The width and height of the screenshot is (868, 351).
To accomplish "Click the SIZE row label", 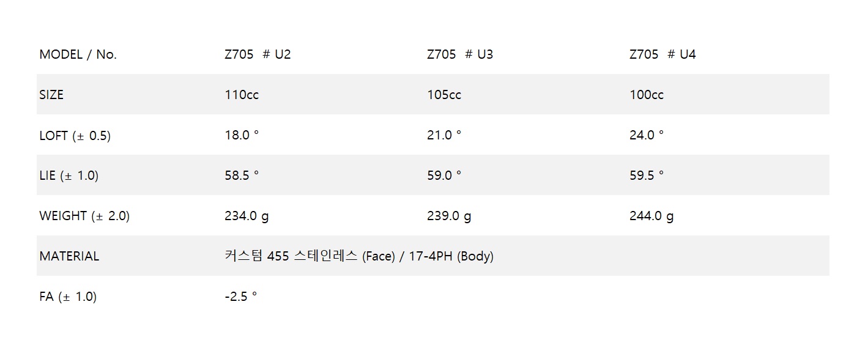I will point(51,95).
